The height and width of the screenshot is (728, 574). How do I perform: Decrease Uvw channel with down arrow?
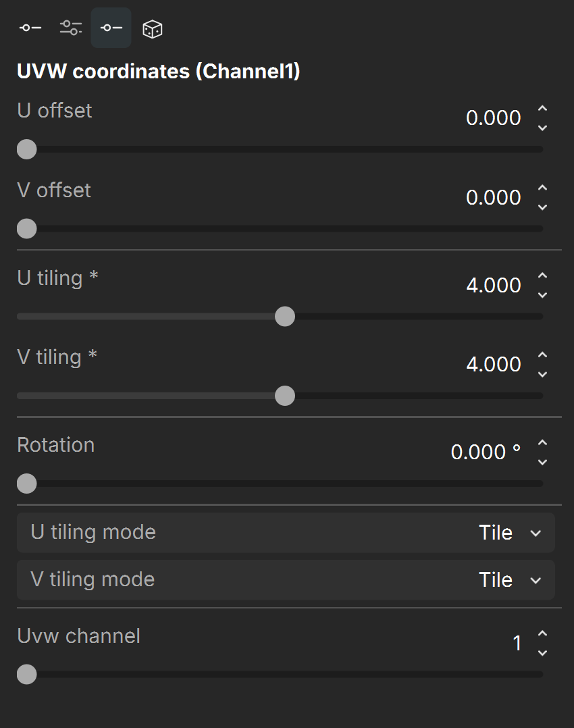click(x=542, y=653)
